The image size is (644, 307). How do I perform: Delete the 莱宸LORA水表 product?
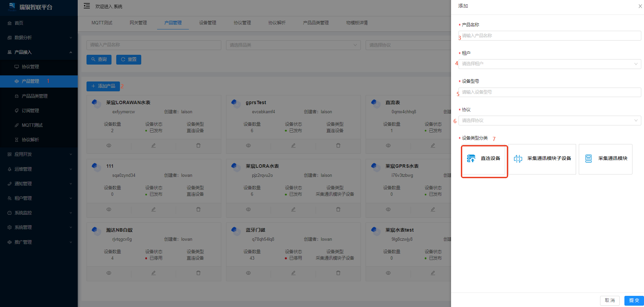(x=338, y=209)
